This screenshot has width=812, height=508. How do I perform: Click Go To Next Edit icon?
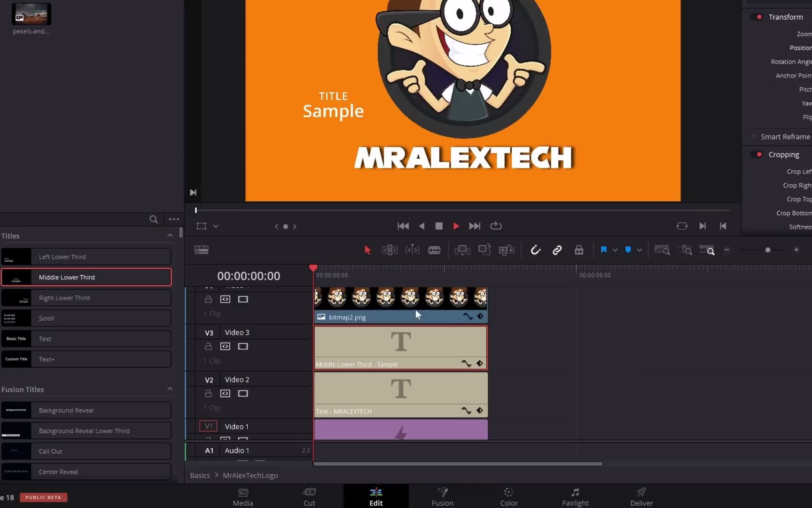703,226
